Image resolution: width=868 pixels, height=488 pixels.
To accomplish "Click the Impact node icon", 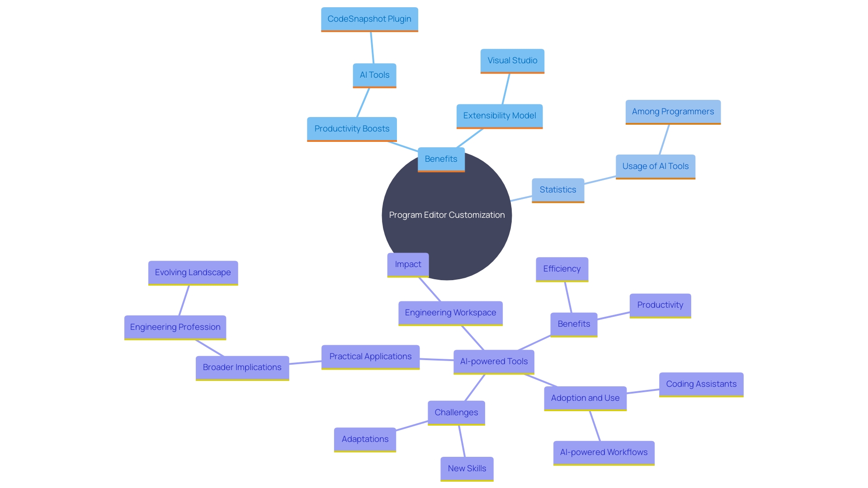I will [x=408, y=264].
